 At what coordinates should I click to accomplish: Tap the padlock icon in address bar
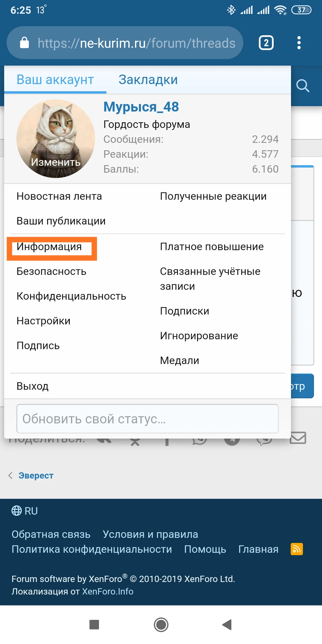pyautogui.click(x=24, y=43)
